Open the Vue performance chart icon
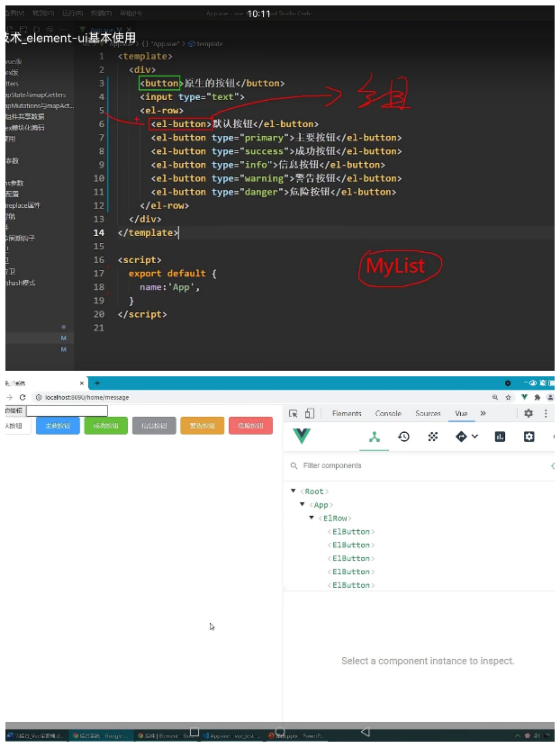Viewport: 560px width, 747px height. (500, 437)
